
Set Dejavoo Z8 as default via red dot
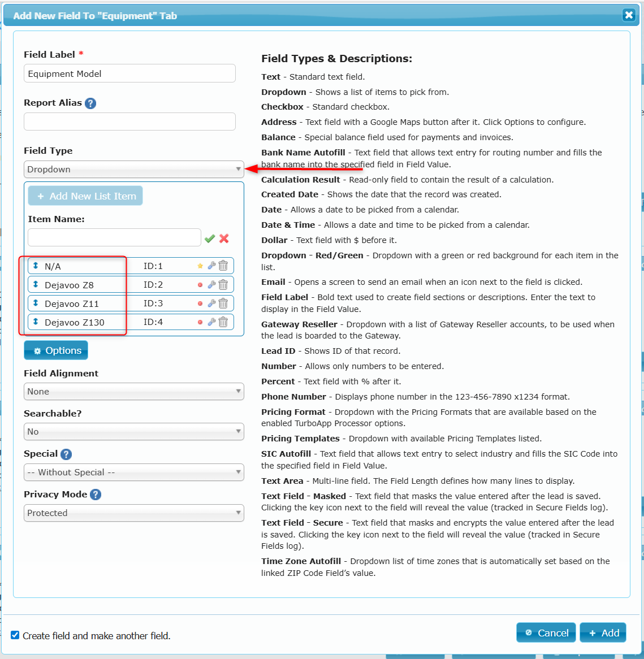200,285
